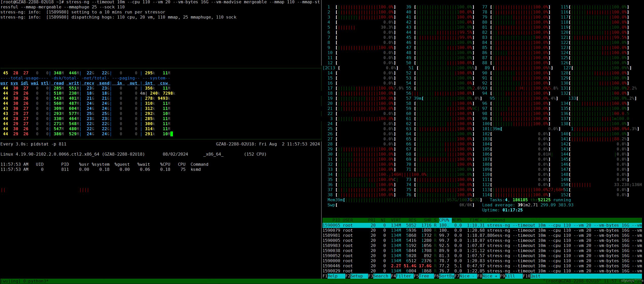Screen dimensions: 644x284
Task: Select process row with PID 1590052
Action: point(482,256)
